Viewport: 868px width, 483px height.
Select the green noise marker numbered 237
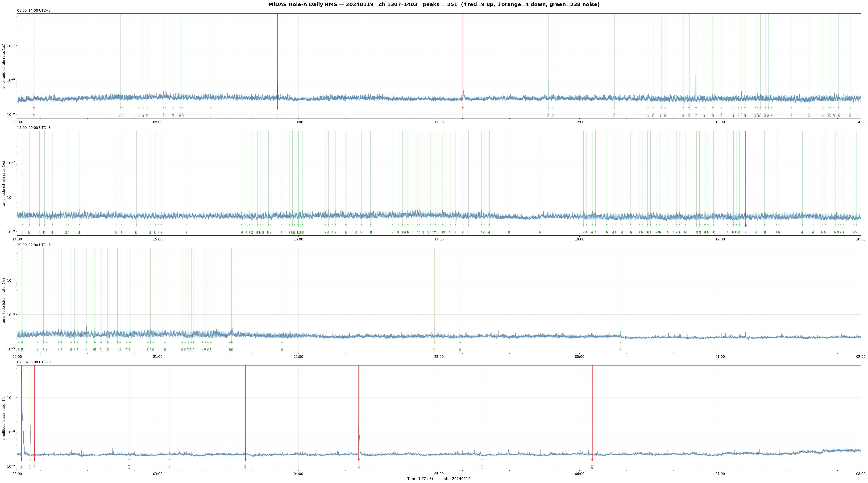click(x=282, y=342)
